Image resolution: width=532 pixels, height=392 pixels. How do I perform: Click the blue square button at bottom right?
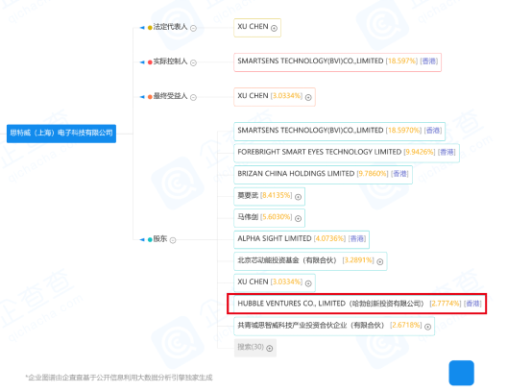pos(462,373)
